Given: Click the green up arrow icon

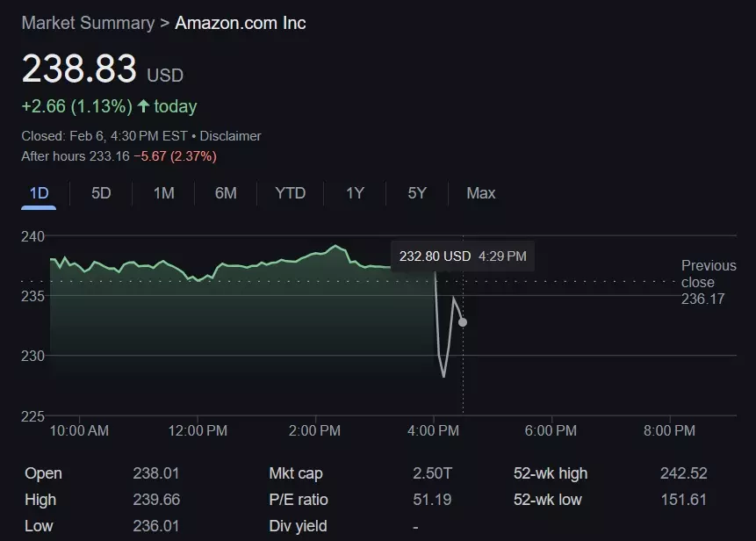Looking at the screenshot, I should [x=144, y=106].
